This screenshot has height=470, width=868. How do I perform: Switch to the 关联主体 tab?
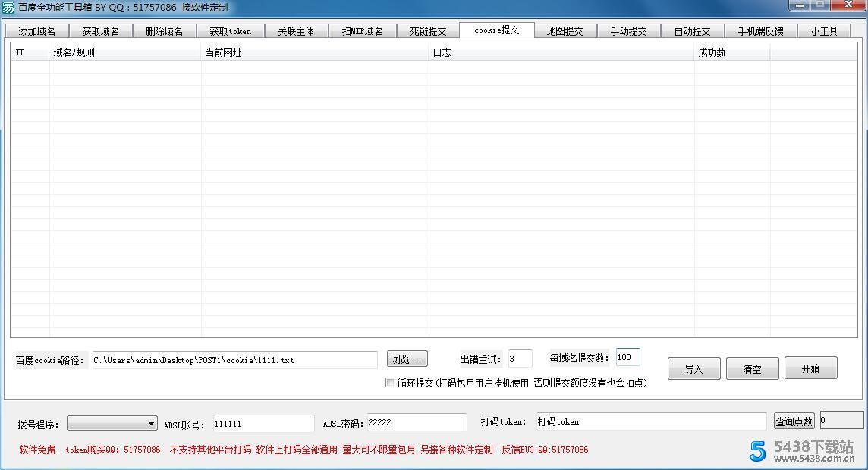pyautogui.click(x=296, y=31)
